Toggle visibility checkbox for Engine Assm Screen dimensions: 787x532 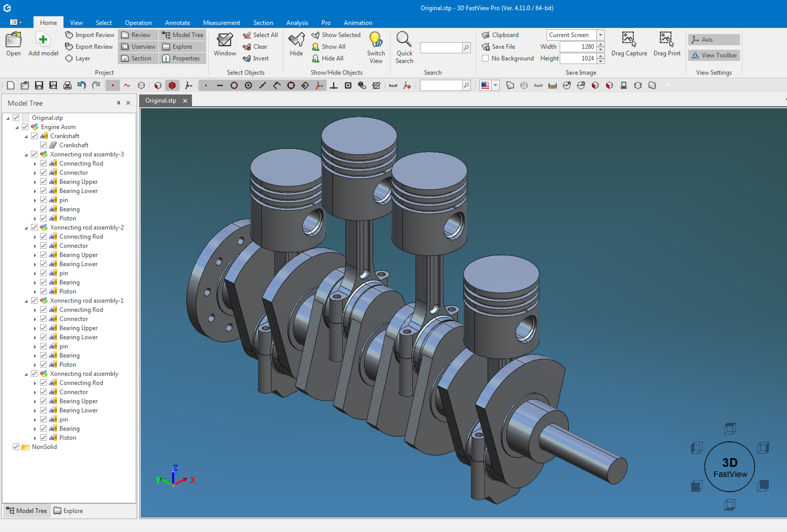(x=25, y=127)
